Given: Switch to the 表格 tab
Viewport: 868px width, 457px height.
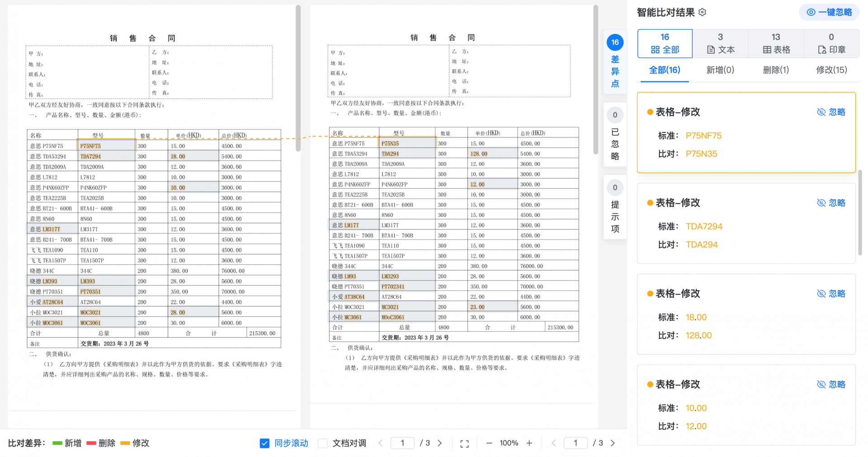Looking at the screenshot, I should pos(776,44).
